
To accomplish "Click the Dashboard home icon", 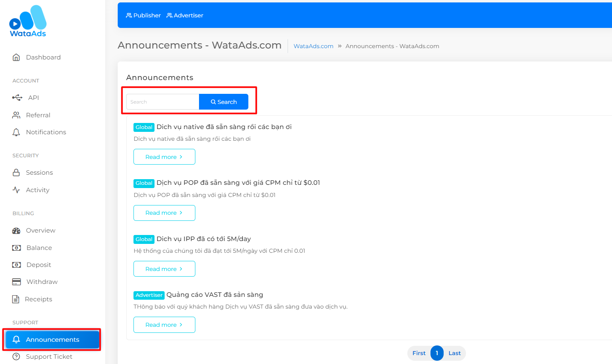I will pos(16,57).
